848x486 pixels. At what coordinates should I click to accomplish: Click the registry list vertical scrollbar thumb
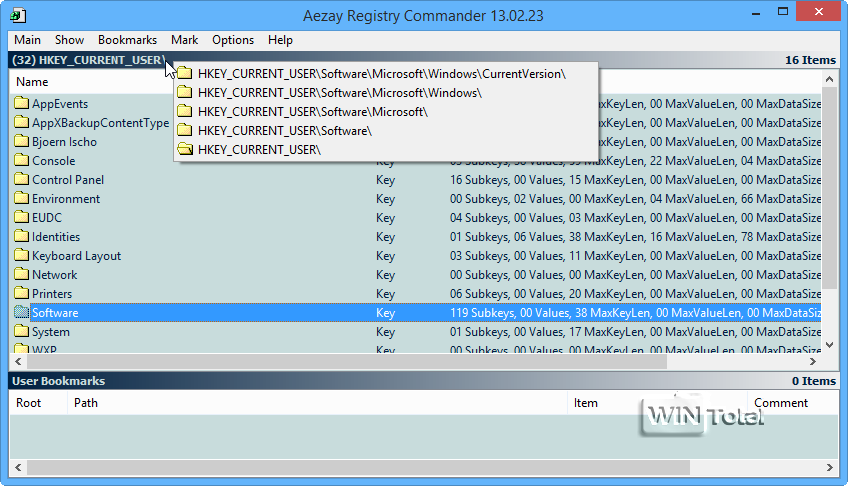tap(830, 187)
